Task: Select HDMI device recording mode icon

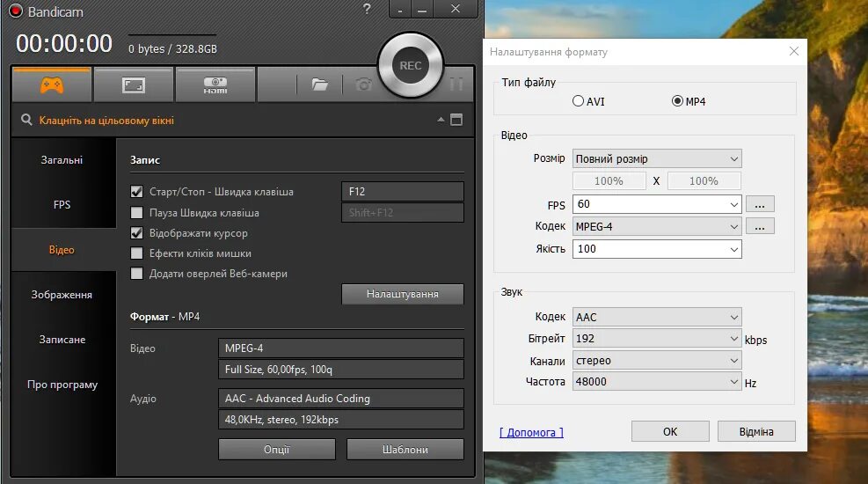Action: [x=215, y=84]
